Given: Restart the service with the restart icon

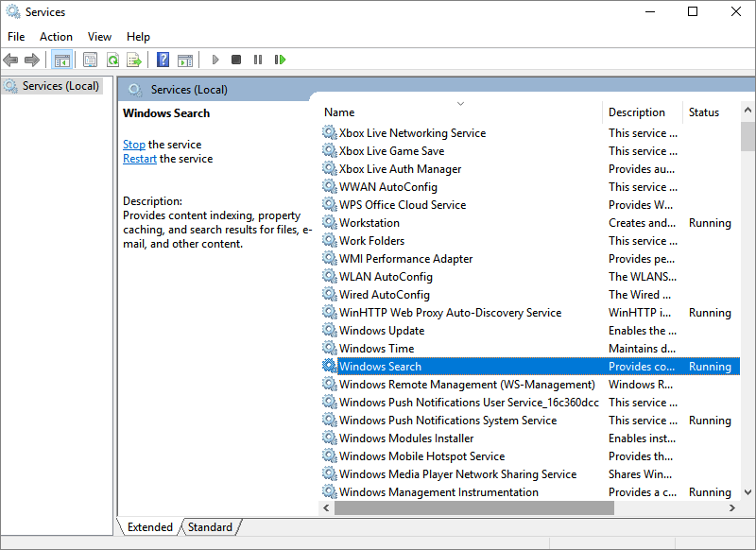Looking at the screenshot, I should [280, 60].
